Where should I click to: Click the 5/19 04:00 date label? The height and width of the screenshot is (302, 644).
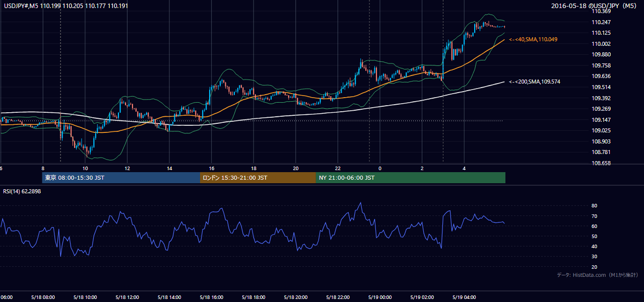point(464,297)
